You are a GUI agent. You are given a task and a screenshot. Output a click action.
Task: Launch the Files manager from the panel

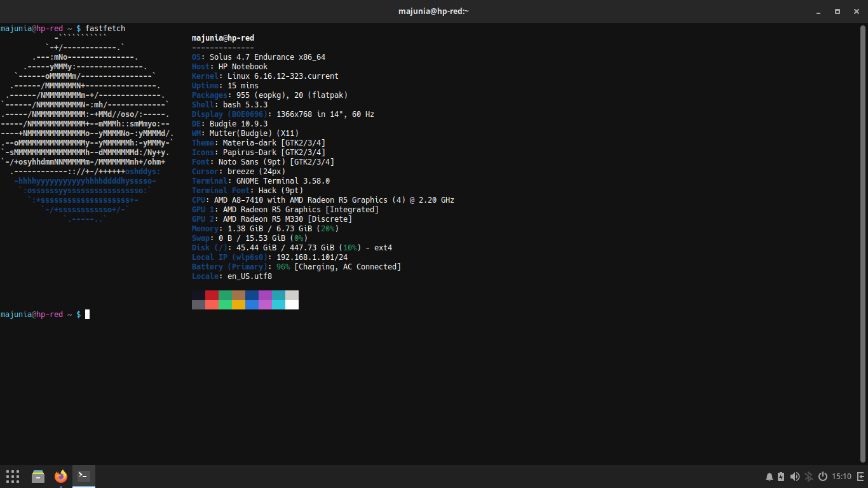[x=38, y=476]
